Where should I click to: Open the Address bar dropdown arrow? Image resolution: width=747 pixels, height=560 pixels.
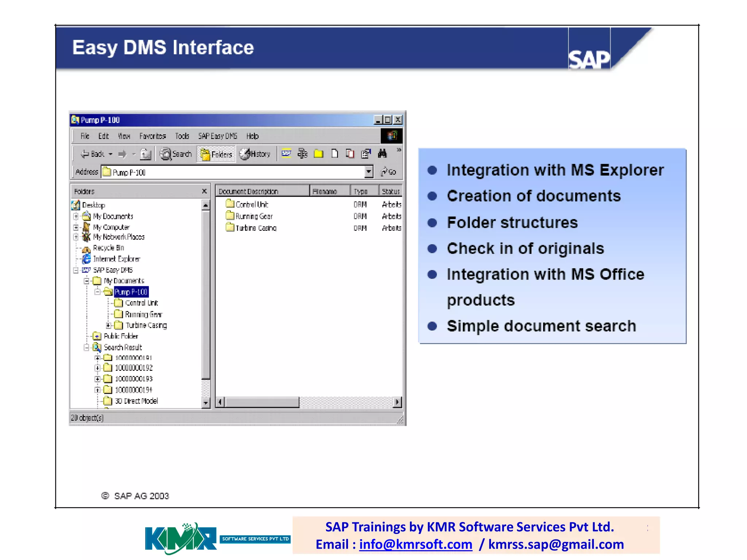coord(369,172)
